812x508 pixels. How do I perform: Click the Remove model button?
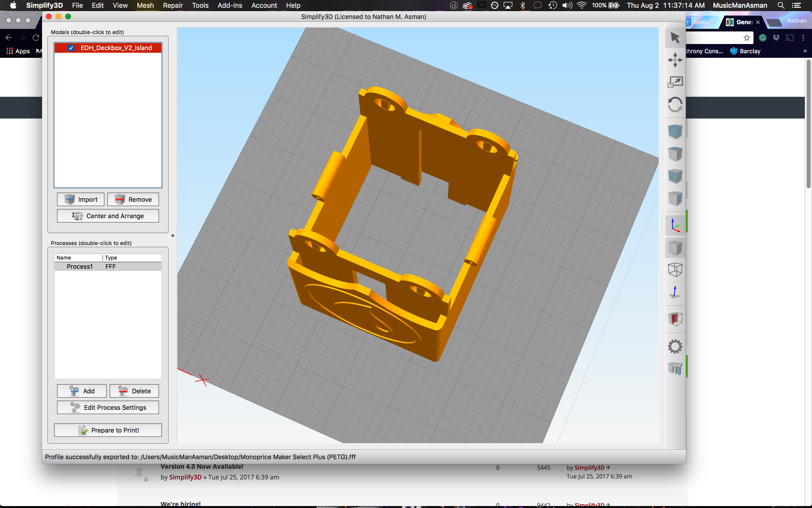click(133, 200)
